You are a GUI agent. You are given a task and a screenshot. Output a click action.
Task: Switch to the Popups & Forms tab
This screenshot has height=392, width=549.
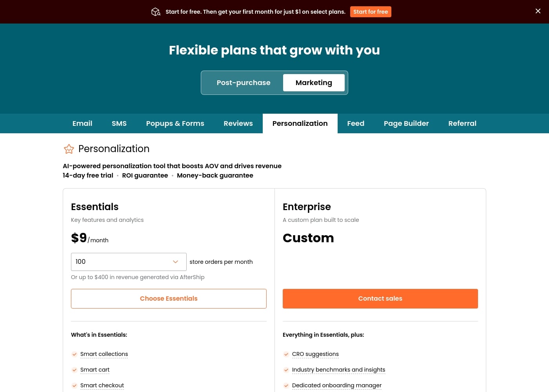coord(175,123)
